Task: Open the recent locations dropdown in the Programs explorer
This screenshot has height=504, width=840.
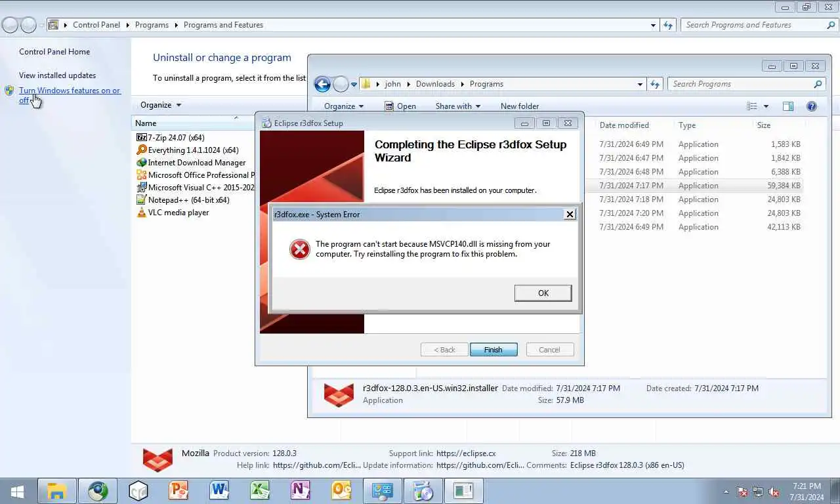Action: coord(354,85)
